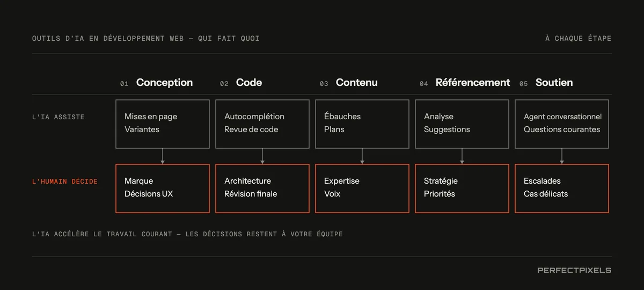Click the 'Référencement' column heading
This screenshot has width=644, height=290.
tap(473, 83)
